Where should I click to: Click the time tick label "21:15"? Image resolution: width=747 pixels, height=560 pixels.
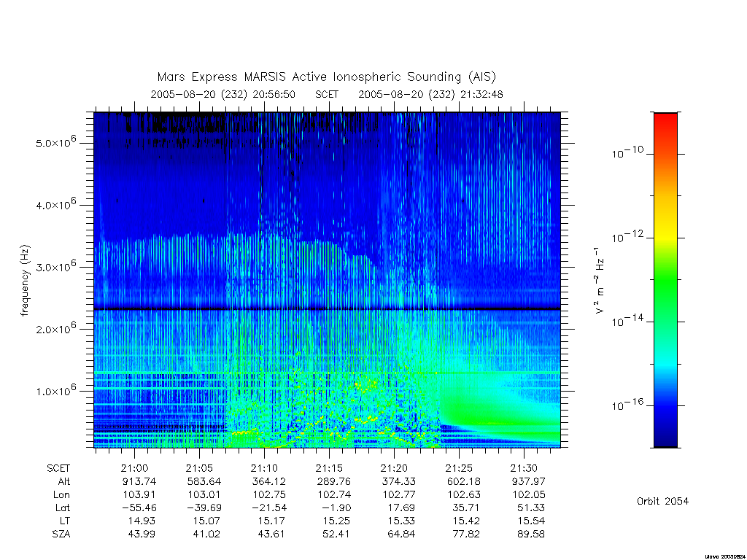coord(329,469)
